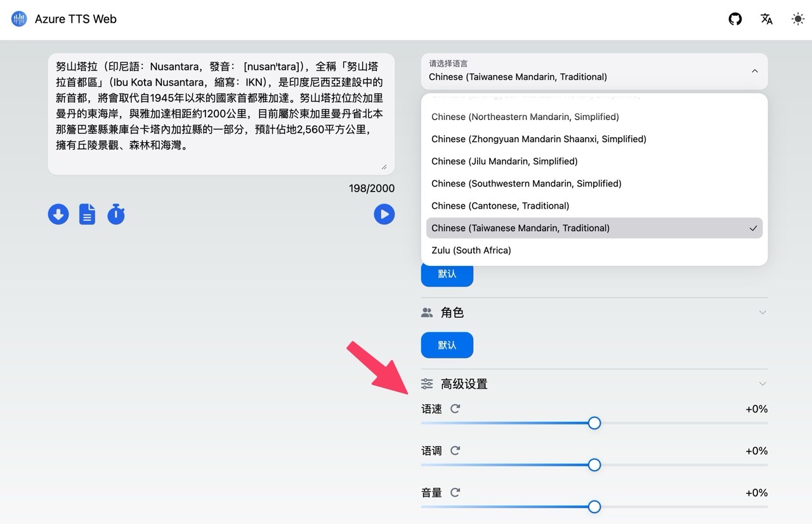
Task: Collapse the 高级设置 section chevron
Action: [x=763, y=384]
